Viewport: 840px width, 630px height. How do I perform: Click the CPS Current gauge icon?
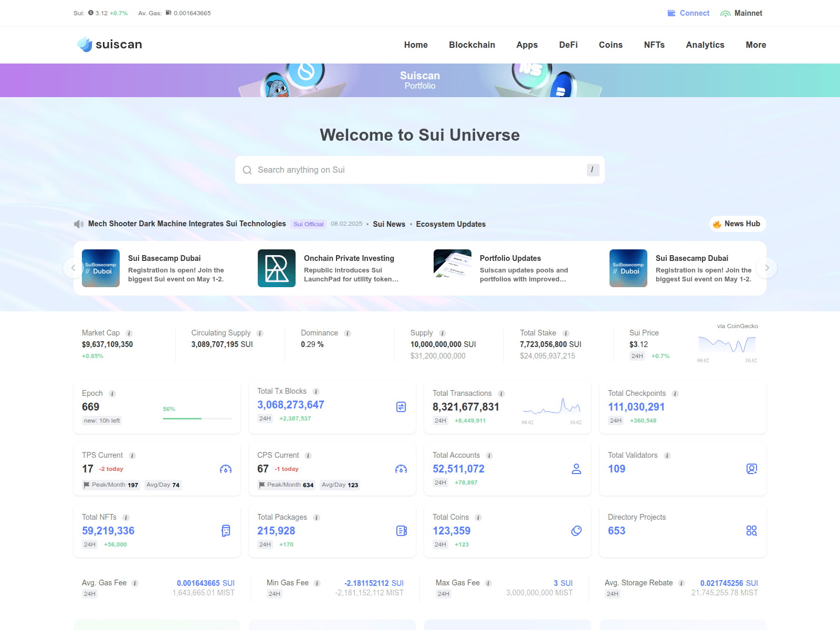point(401,469)
